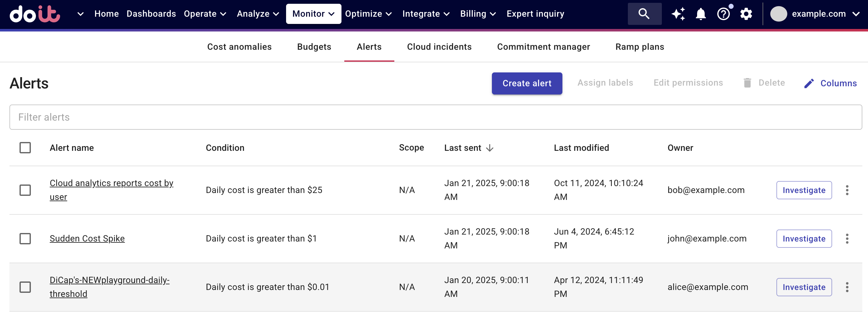Open three-dot menu for Sudden Cost Spike
Viewport: 868px width, 318px height.
847,239
